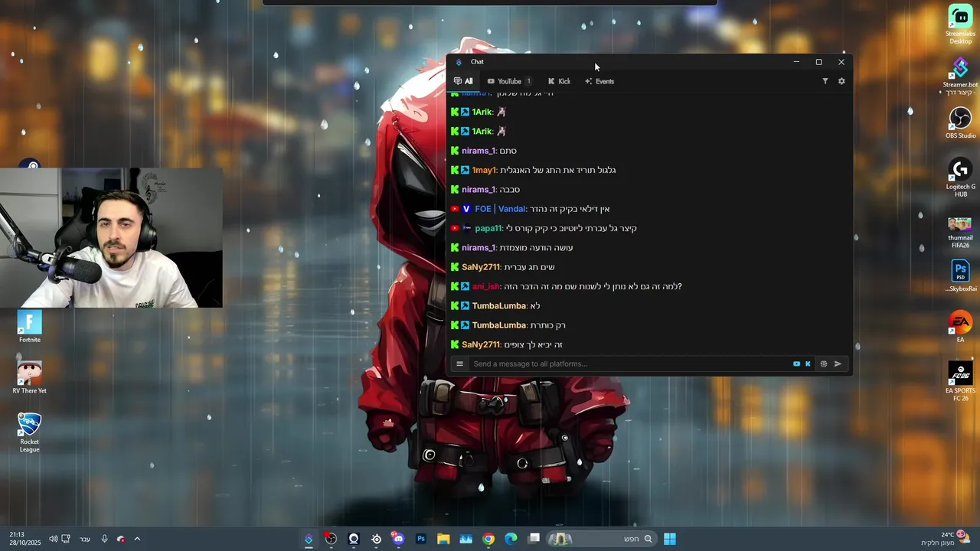Open Rocket League desktop shortcut
Screen dimensions: 980x551
point(30,432)
